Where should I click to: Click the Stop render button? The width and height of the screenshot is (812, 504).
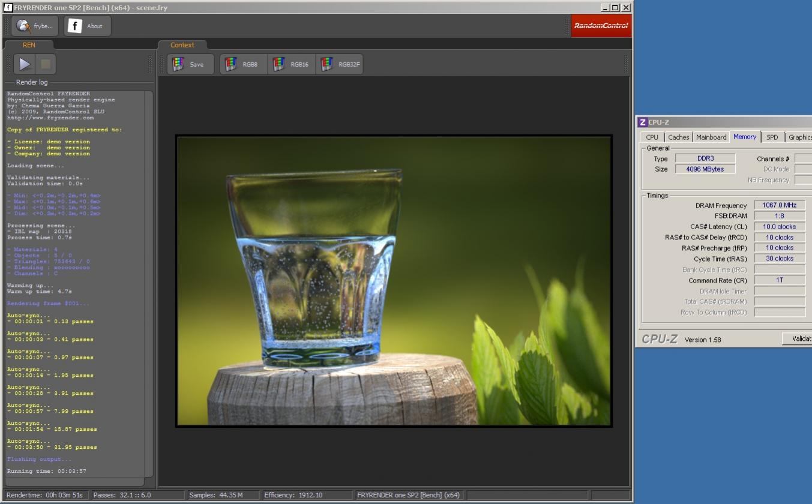tap(45, 64)
